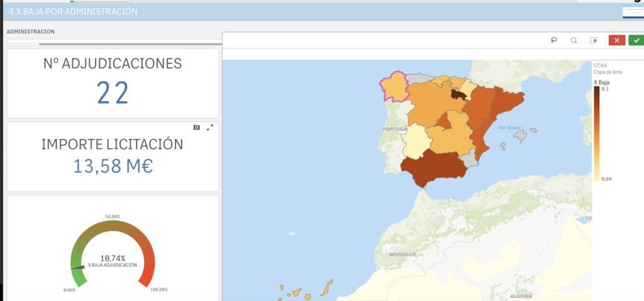Click the ALGERIA map label

(x=521, y=296)
